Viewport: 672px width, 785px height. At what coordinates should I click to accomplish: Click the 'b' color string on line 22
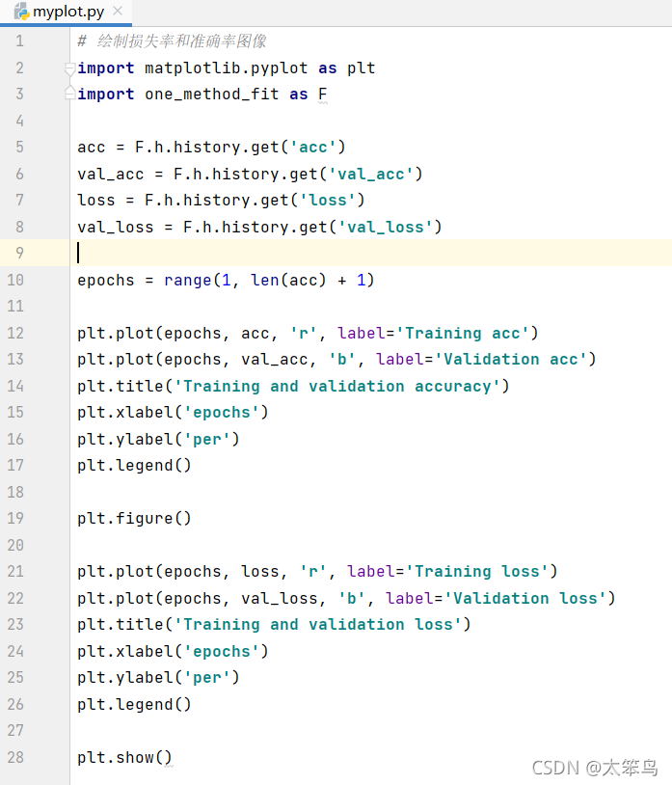(351, 599)
